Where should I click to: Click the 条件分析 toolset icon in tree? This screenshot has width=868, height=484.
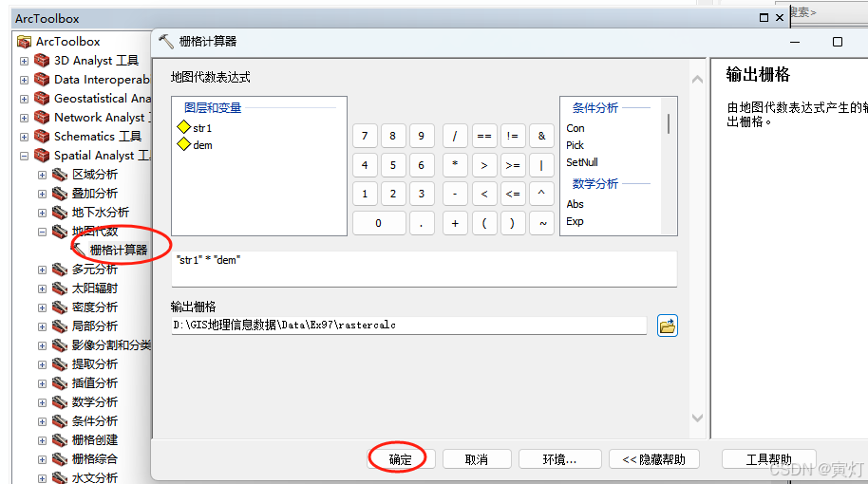click(x=60, y=421)
